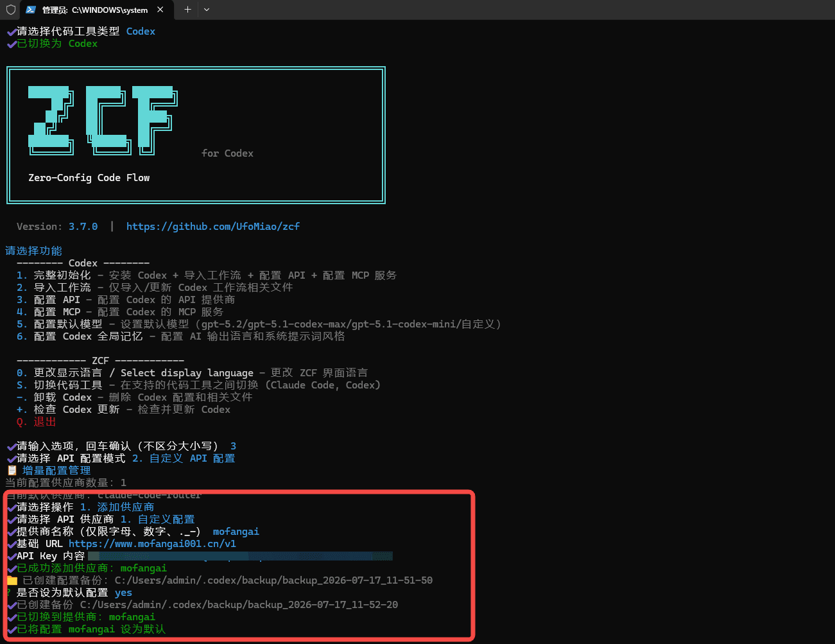Click the 检查 Codex 更新 menu line
The image size is (835, 644).
click(123, 410)
